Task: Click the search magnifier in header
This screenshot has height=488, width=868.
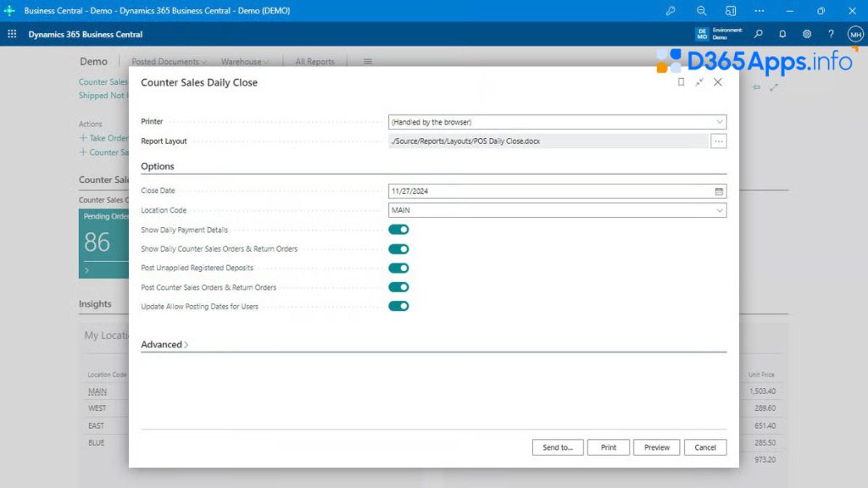Action: click(759, 34)
